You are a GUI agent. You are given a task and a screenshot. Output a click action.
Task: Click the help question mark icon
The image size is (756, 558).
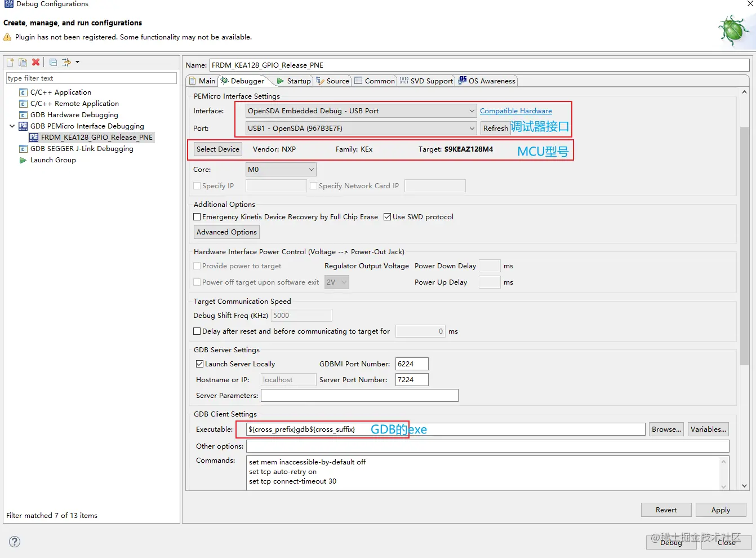[15, 542]
